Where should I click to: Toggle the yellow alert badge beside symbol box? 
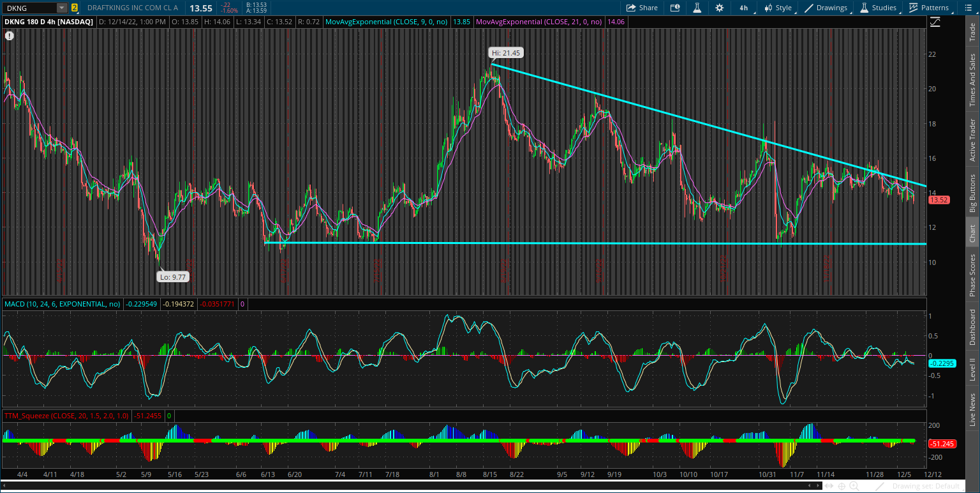tap(75, 8)
